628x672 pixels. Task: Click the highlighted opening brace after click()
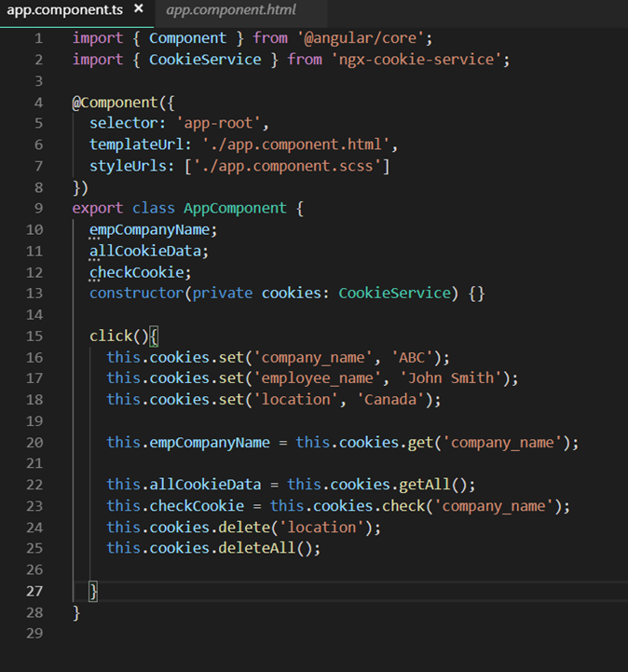coord(155,336)
